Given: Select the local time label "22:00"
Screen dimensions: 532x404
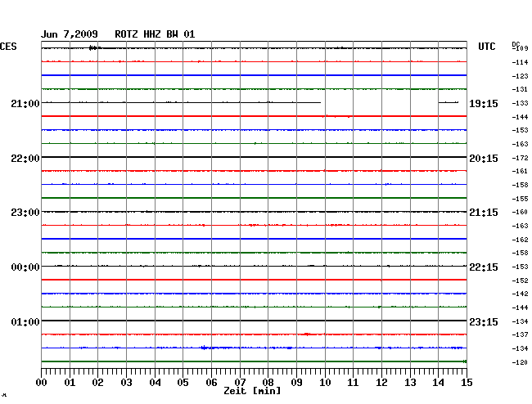Looking at the screenshot, I should click(25, 159).
